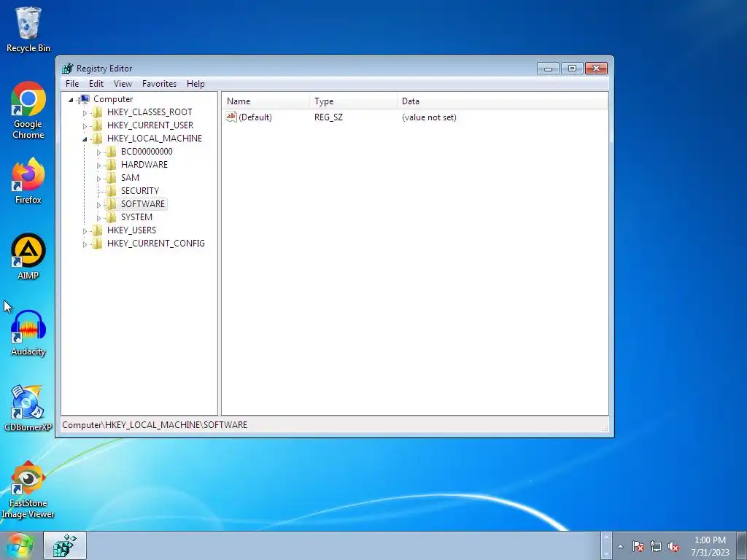
Task: Click the BCD00000000 folder icon
Action: point(112,152)
